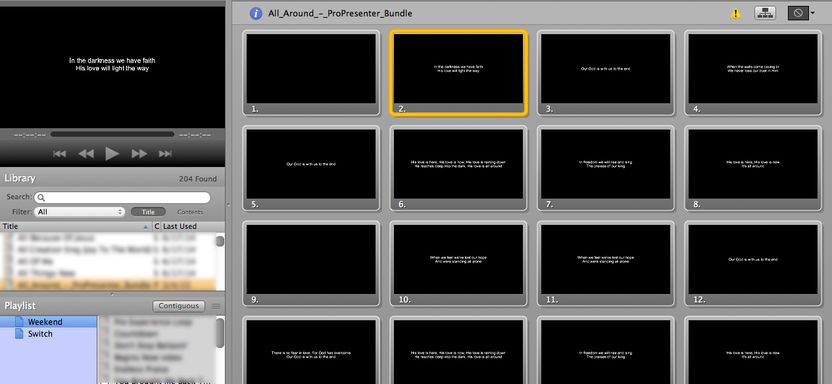
Task: Open the arrangement hierarchy icon button
Action: coord(765,13)
